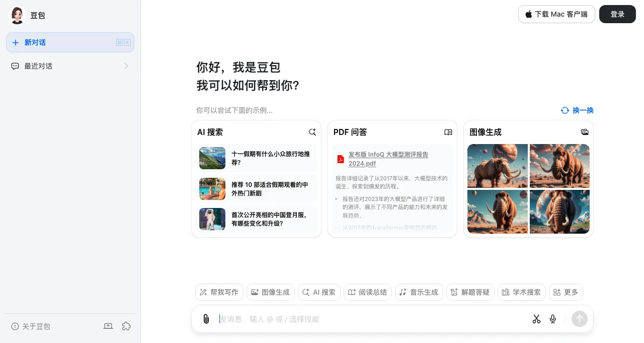The width and height of the screenshot is (644, 343).
Task: Click the mountain lake travel thumbnail
Action: pyautogui.click(x=212, y=158)
